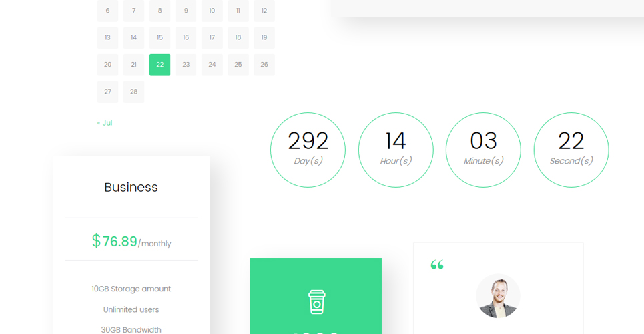Select calendar day 28
Screen dimensions: 644x334
(x=134, y=92)
